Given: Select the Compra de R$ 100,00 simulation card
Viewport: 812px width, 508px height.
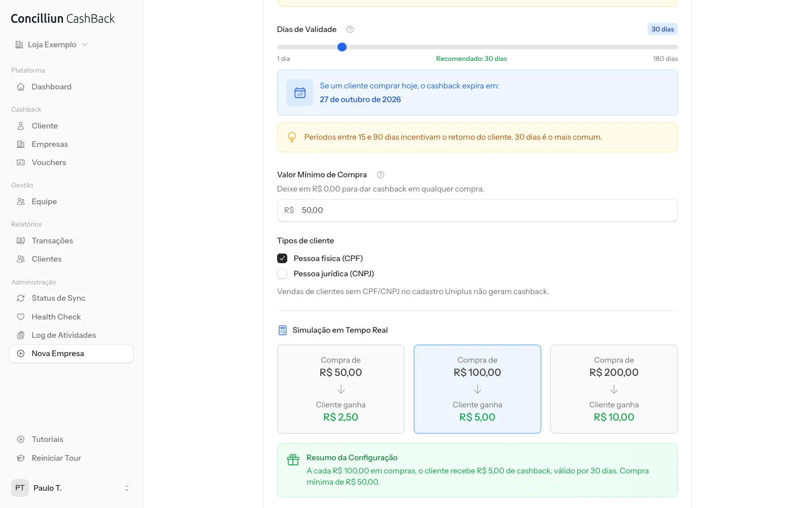Looking at the screenshot, I should [477, 389].
